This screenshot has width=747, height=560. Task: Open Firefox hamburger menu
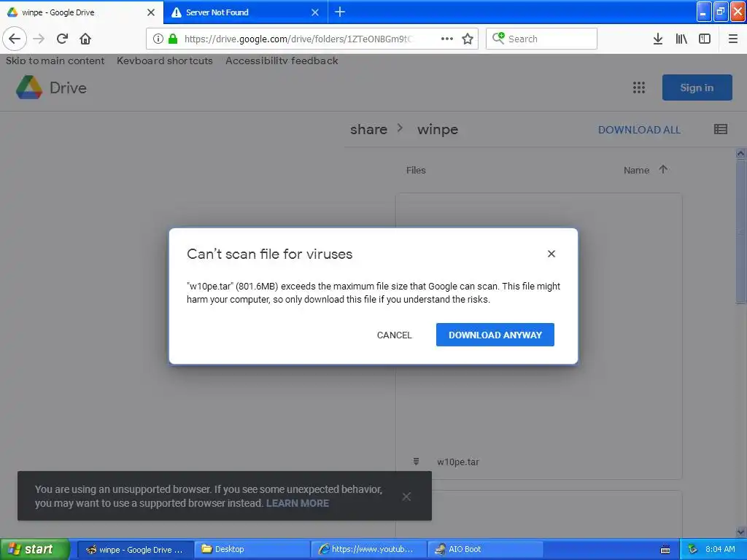click(x=733, y=39)
